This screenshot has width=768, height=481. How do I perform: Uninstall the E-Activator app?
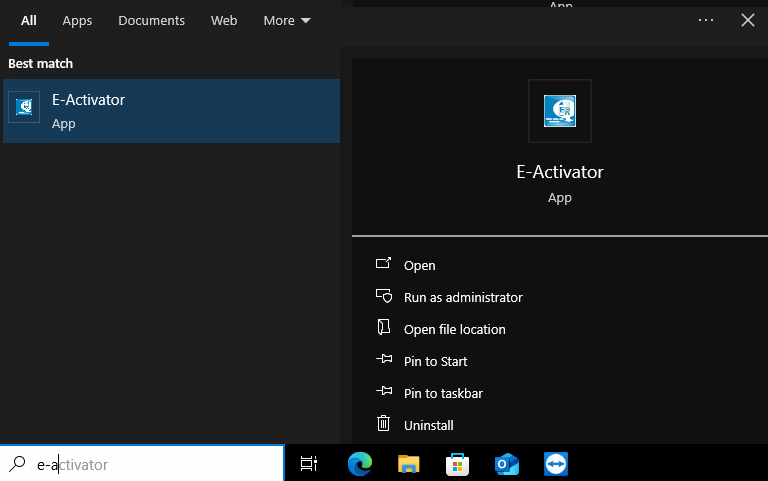point(428,425)
